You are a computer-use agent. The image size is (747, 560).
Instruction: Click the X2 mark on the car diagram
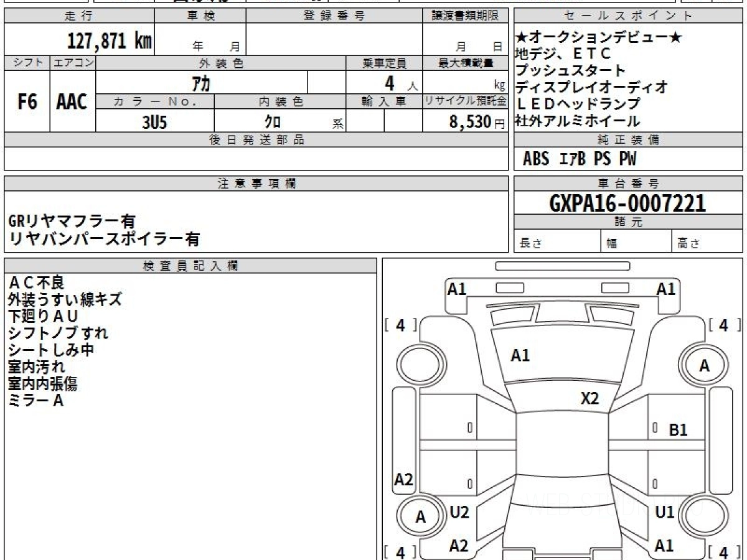pyautogui.click(x=590, y=399)
